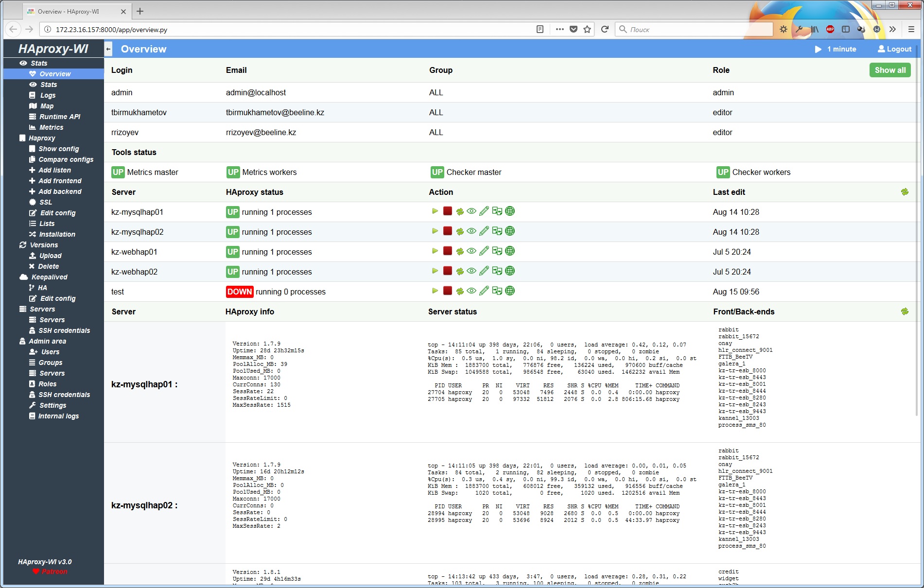
Task: Open Upload under Versions
Action: pyautogui.click(x=45, y=256)
